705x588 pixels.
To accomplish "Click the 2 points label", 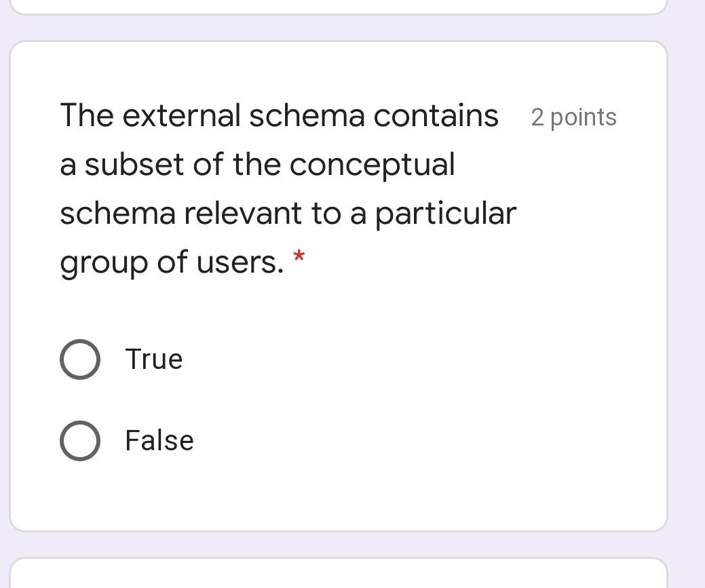I will (x=574, y=117).
